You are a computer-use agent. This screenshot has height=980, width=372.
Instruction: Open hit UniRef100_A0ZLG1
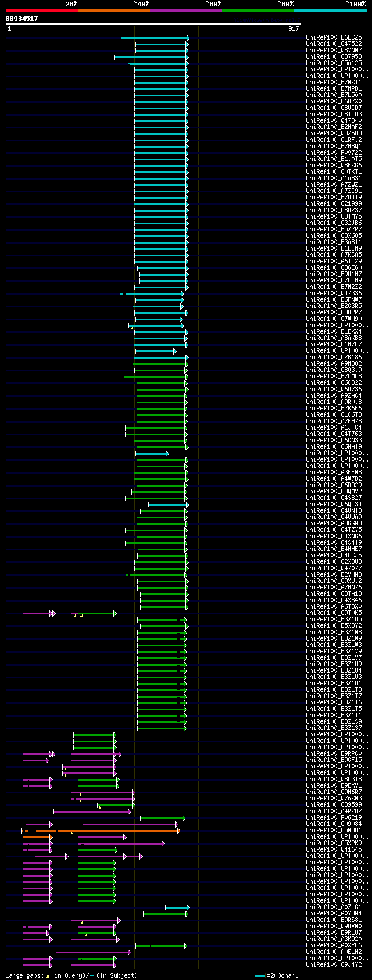click(x=334, y=907)
